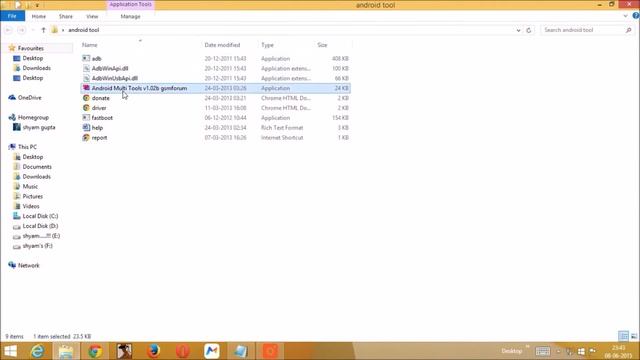Viewport: 640px width, 360px height.
Task: Click the Forward navigation arrow
Action: tap(22, 30)
